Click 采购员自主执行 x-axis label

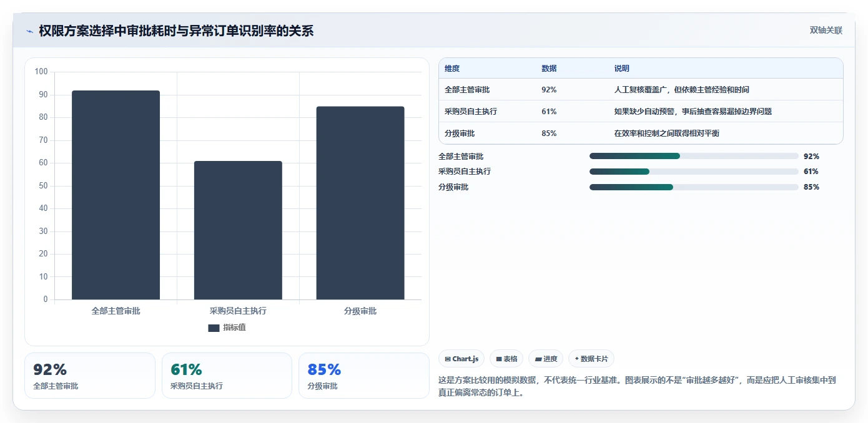[238, 311]
